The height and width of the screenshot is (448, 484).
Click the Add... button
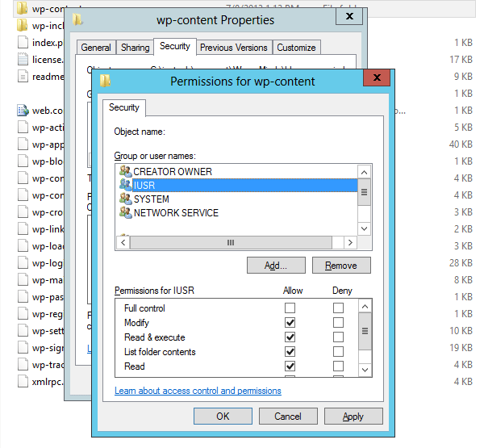276,266
